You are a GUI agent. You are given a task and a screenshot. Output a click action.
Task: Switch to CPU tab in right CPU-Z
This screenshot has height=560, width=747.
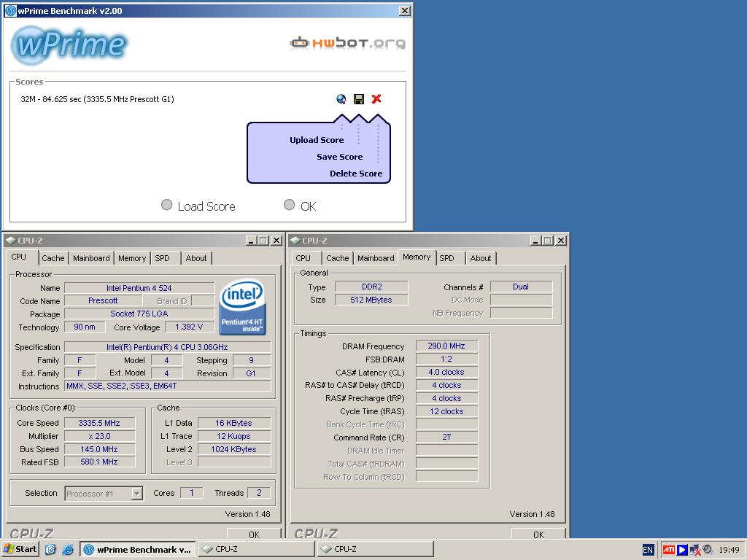(303, 258)
